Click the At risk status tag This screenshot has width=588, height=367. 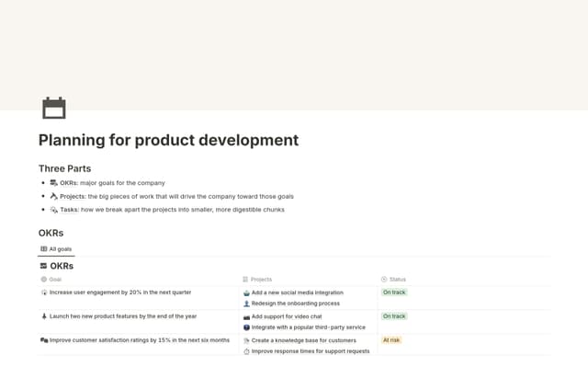point(391,340)
